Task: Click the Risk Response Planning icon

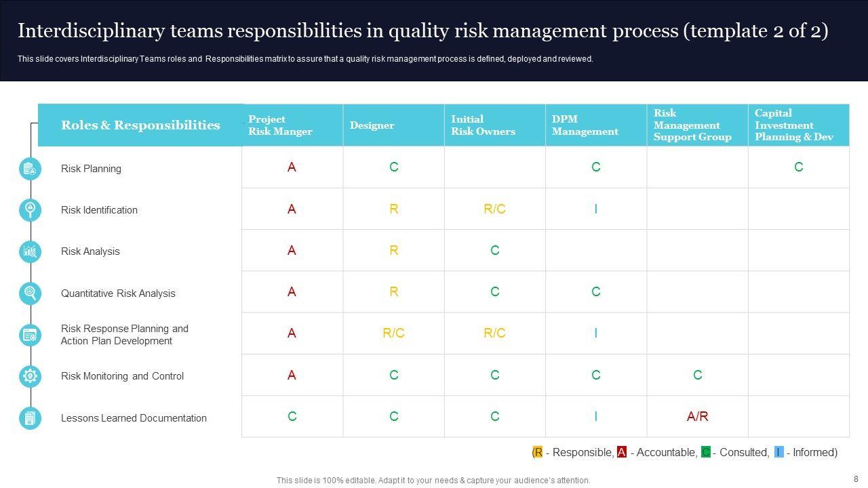Action: [30, 334]
